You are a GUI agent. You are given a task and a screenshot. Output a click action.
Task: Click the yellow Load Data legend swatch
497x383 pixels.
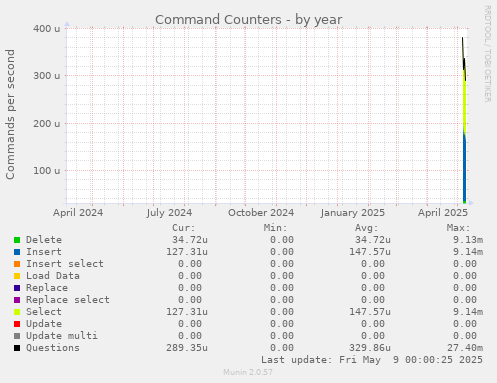17,276
